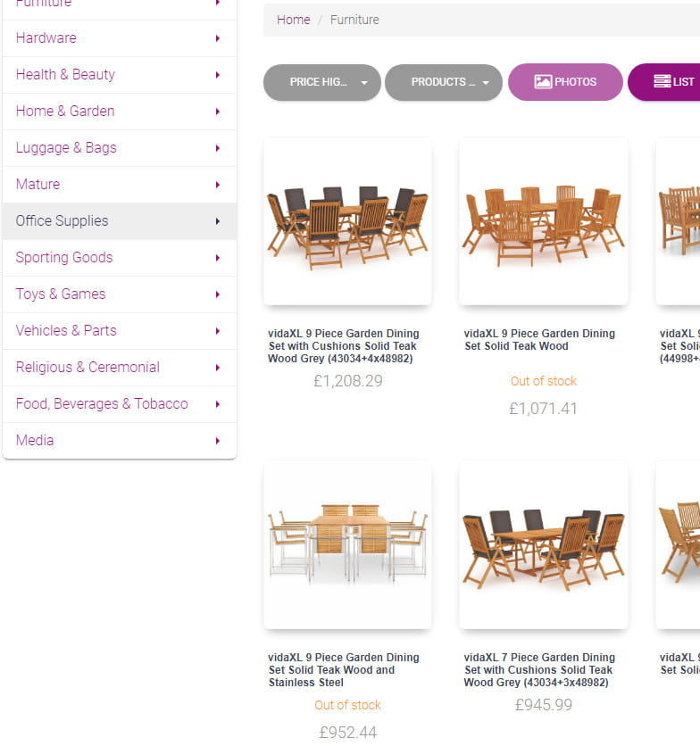The height and width of the screenshot is (746, 700).
Task: Click the Teak Wood and Stainless Steel set image
Action: pos(347,544)
